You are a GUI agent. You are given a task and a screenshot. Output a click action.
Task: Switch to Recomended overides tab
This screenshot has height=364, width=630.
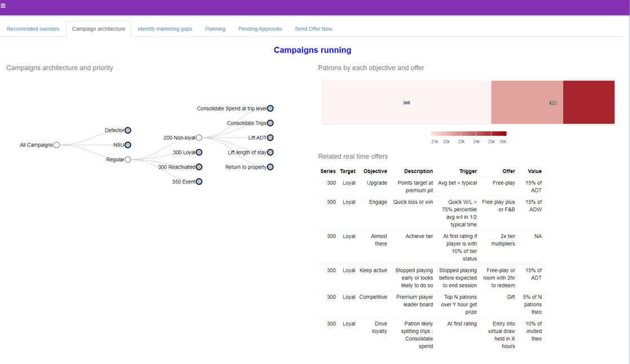[x=33, y=29]
